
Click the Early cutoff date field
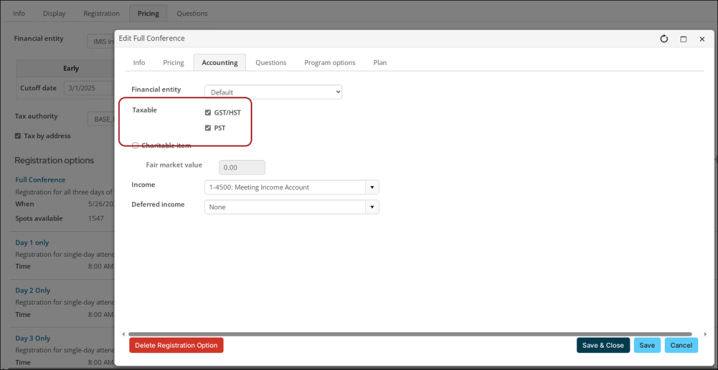pos(89,88)
